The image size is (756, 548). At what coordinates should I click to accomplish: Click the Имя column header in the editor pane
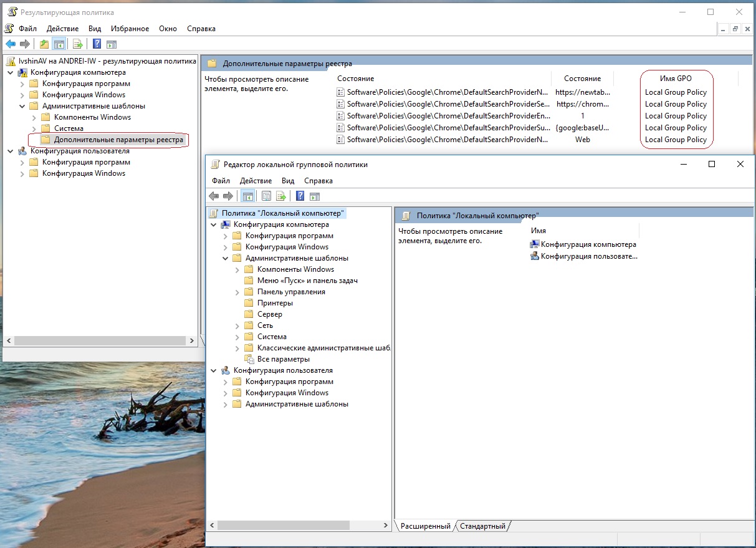[x=538, y=231]
